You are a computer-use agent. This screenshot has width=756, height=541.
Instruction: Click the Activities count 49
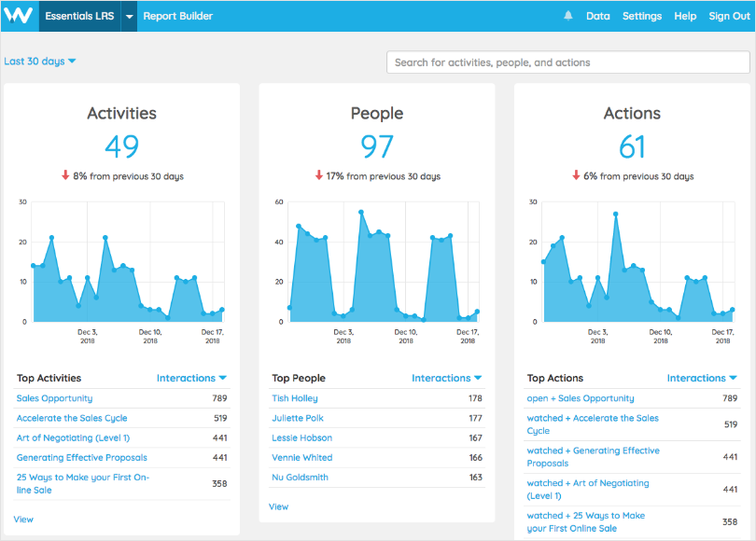tap(121, 146)
